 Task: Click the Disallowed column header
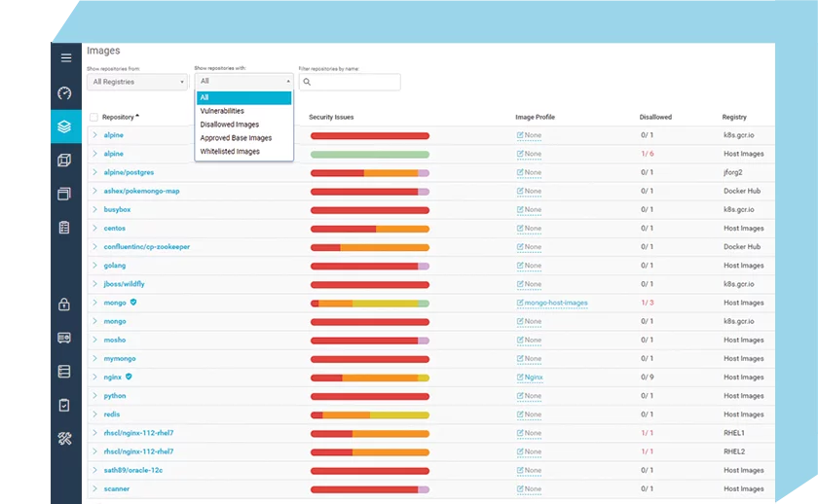click(x=655, y=118)
